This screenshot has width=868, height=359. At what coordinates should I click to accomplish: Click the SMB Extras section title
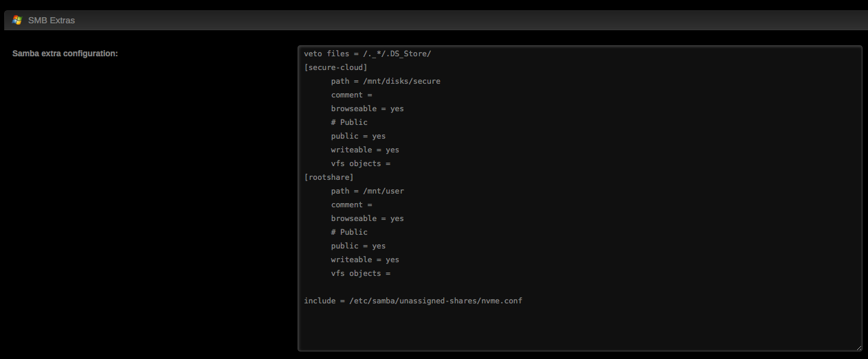point(52,21)
